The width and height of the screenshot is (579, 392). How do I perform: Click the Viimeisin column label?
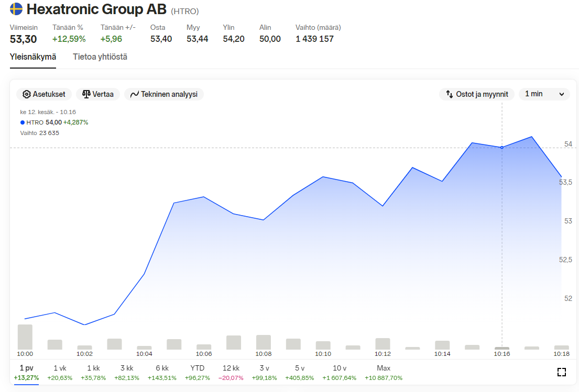point(24,28)
